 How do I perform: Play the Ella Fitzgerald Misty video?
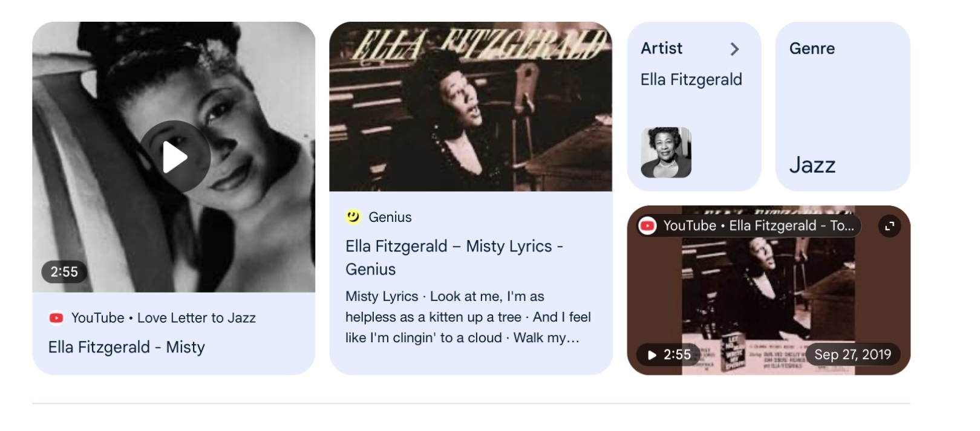click(x=175, y=157)
